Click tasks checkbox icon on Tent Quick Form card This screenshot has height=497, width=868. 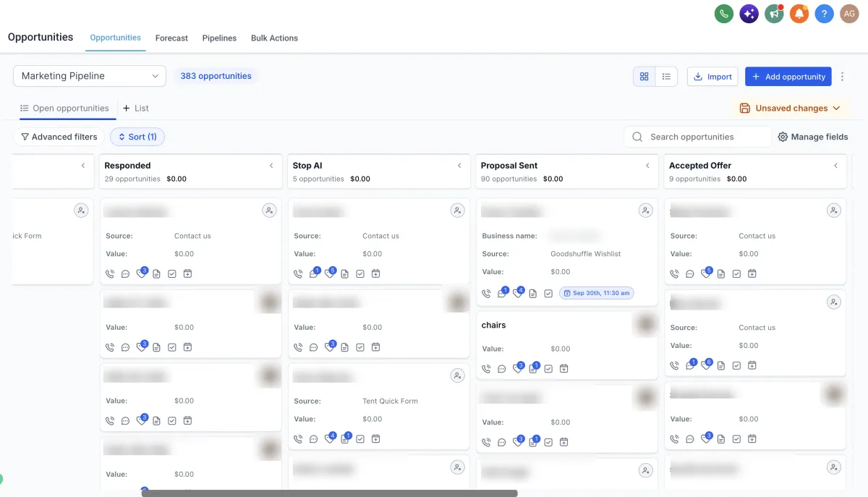click(x=360, y=438)
